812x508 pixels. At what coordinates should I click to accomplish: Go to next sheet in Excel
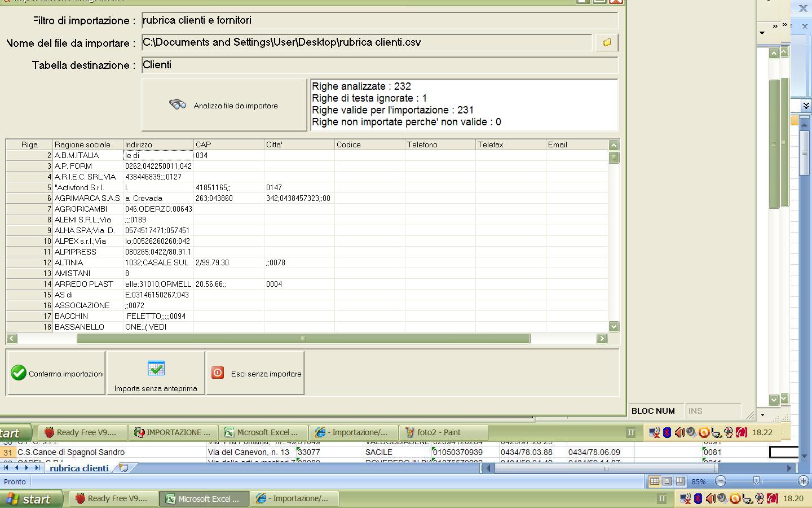(x=27, y=467)
